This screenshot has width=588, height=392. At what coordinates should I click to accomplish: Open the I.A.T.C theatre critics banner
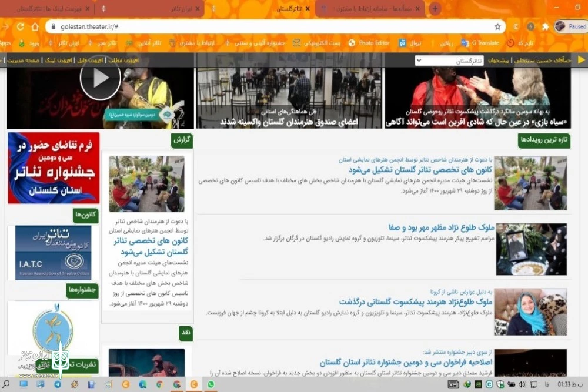tap(53, 253)
